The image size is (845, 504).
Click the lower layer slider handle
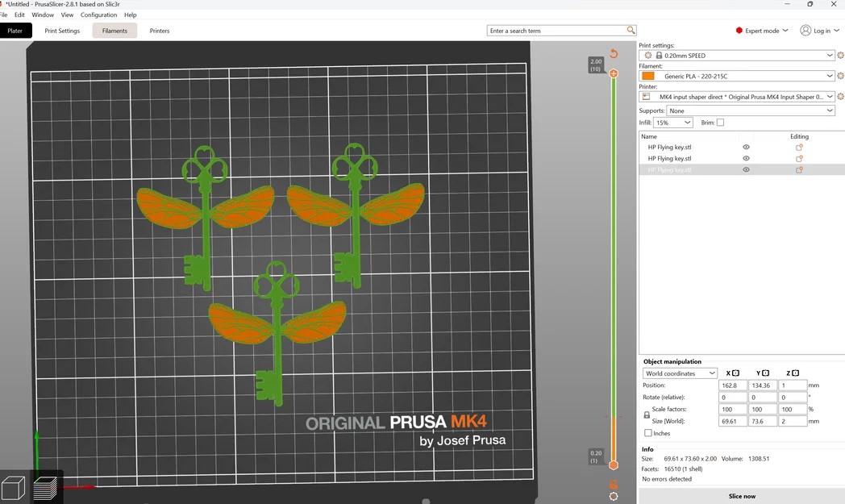coord(614,465)
